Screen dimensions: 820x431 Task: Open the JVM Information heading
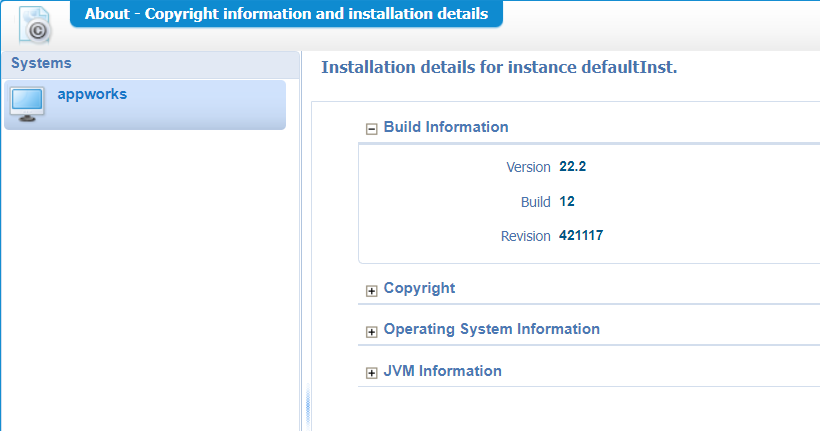[442, 371]
